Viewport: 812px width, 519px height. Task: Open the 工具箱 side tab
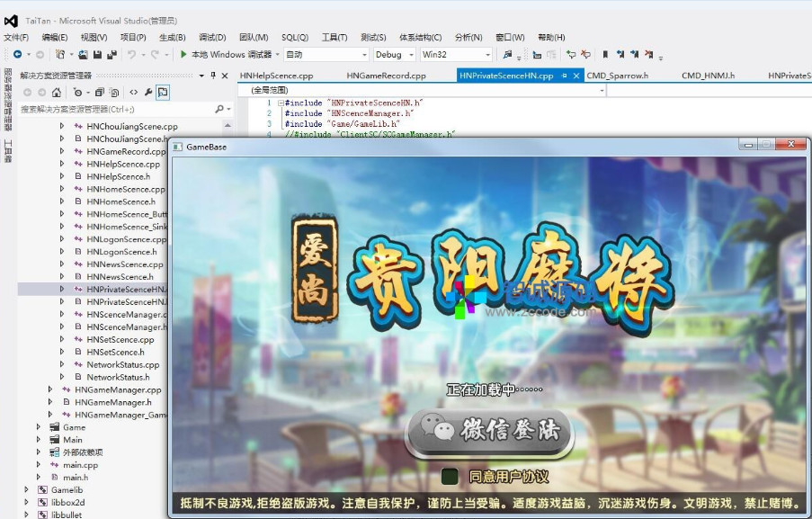point(7,151)
